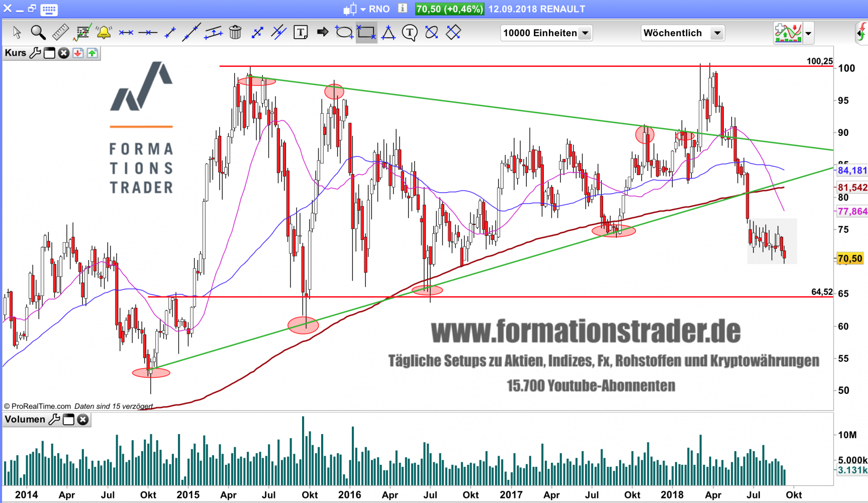Select the magnifying glass zoom tool
The width and height of the screenshot is (868, 503).
[38, 33]
